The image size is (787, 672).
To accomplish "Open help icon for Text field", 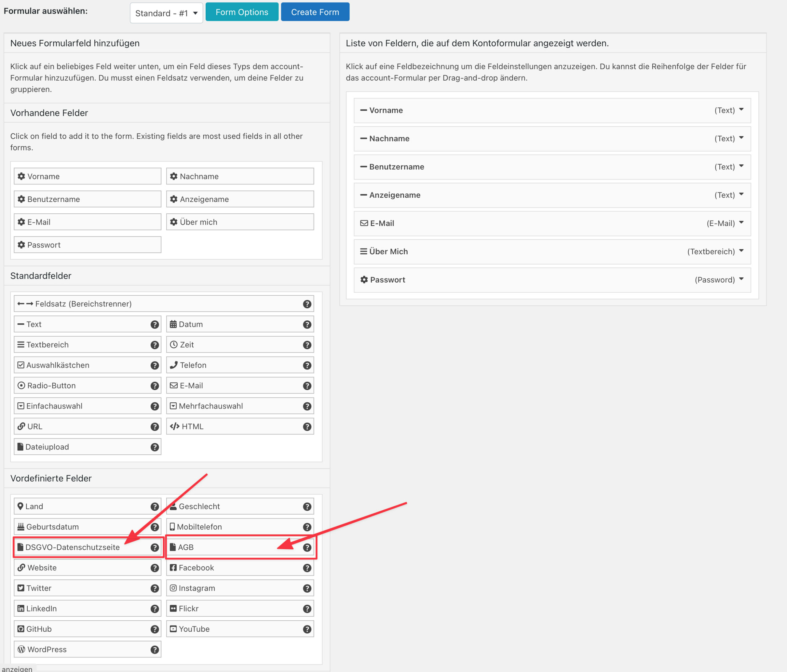I will [x=155, y=324].
